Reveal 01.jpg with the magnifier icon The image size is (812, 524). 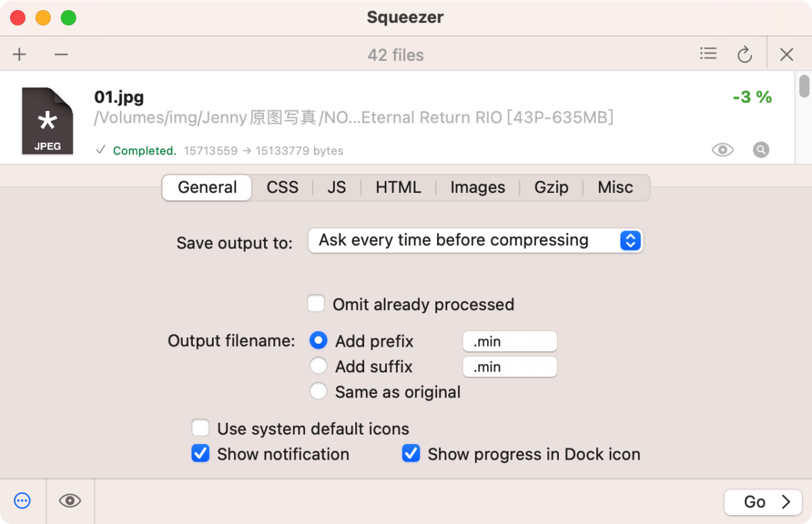(x=761, y=150)
